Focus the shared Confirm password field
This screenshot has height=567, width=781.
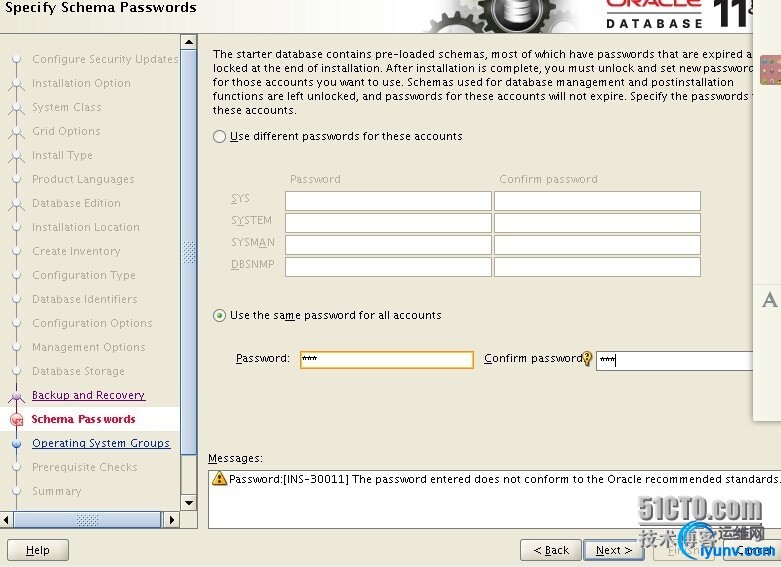674,360
